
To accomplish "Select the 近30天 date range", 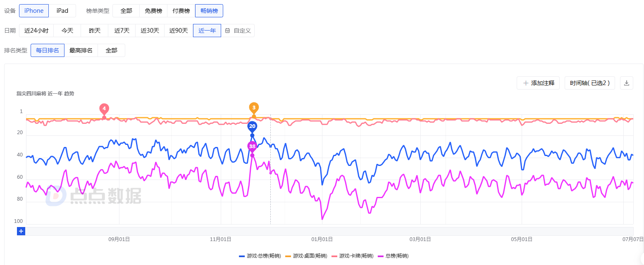I will [x=150, y=31].
